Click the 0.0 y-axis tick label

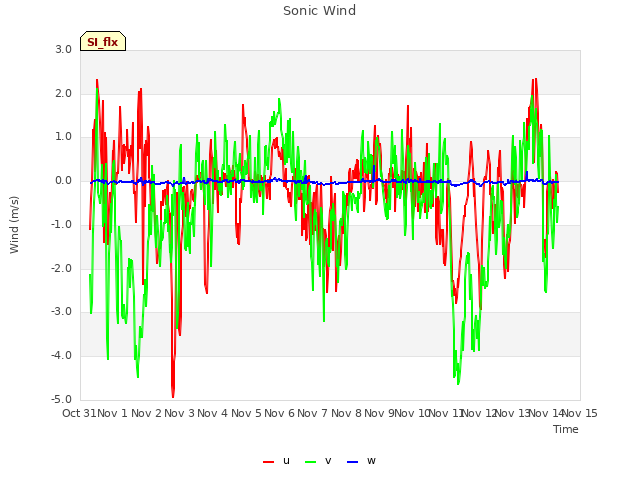point(64,180)
